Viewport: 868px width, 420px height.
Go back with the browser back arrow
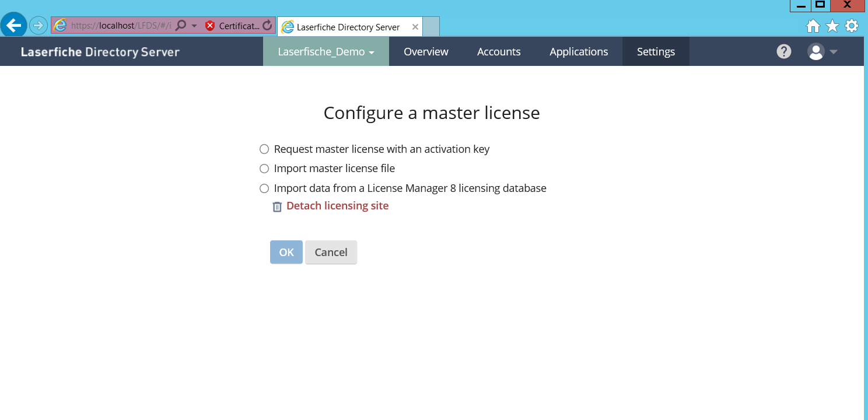tap(14, 25)
